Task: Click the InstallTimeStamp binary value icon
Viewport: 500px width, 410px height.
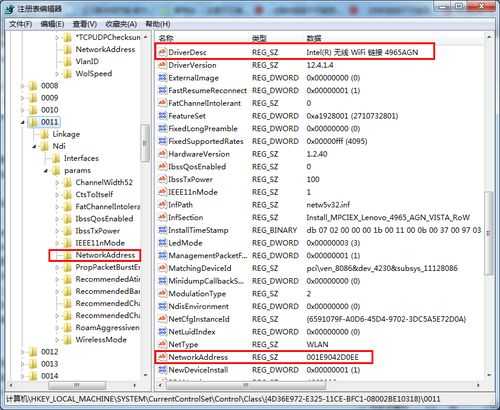Action: coord(162,230)
